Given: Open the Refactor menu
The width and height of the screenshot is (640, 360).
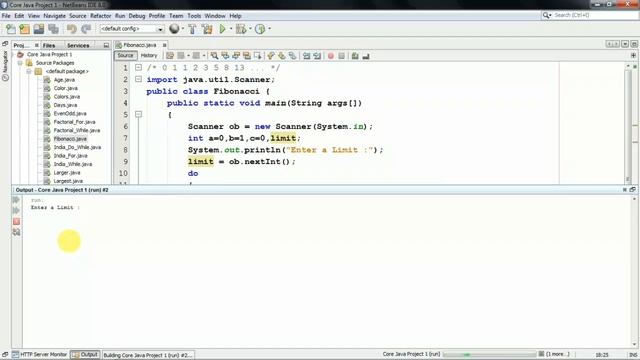Looking at the screenshot, I should click(x=100, y=16).
